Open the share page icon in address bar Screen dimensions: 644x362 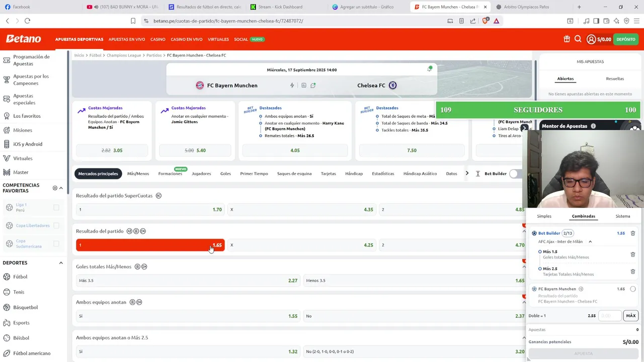[x=473, y=21]
